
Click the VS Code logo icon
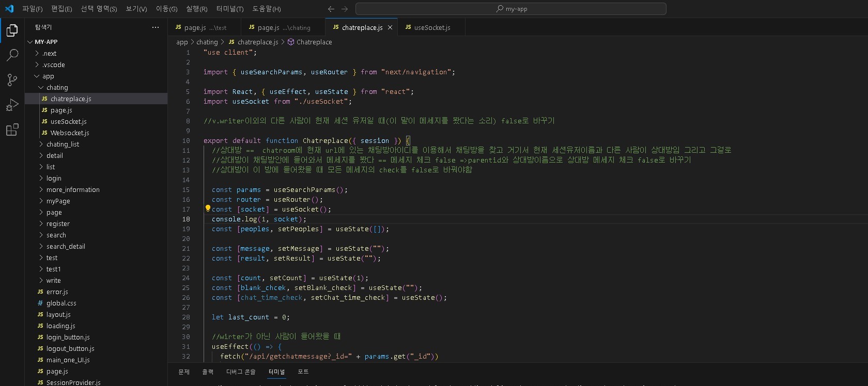tap(9, 9)
